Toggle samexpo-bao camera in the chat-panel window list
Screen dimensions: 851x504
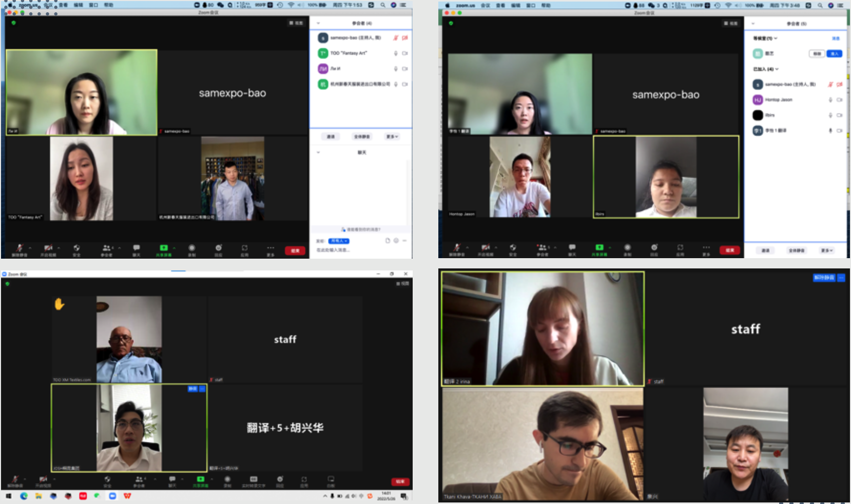click(405, 38)
